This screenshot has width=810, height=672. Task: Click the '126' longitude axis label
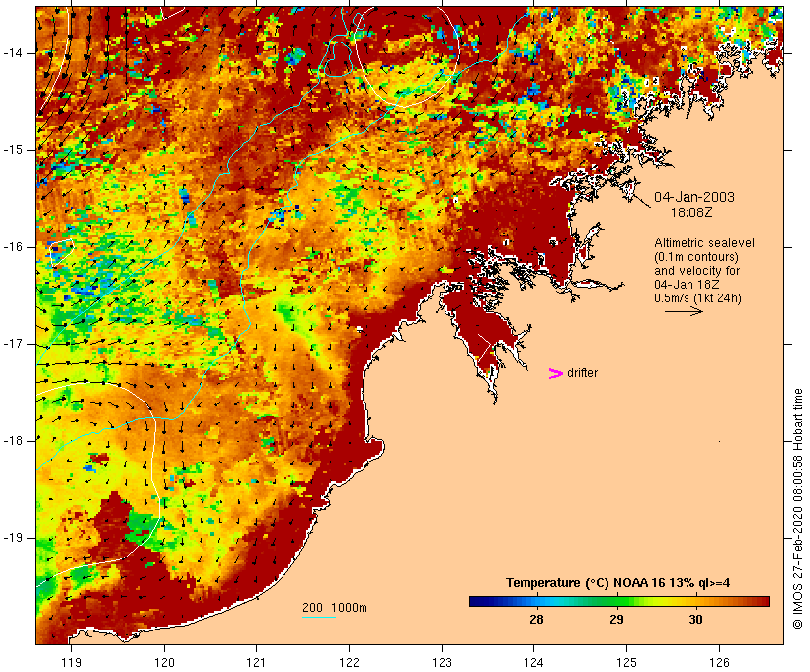click(719, 662)
